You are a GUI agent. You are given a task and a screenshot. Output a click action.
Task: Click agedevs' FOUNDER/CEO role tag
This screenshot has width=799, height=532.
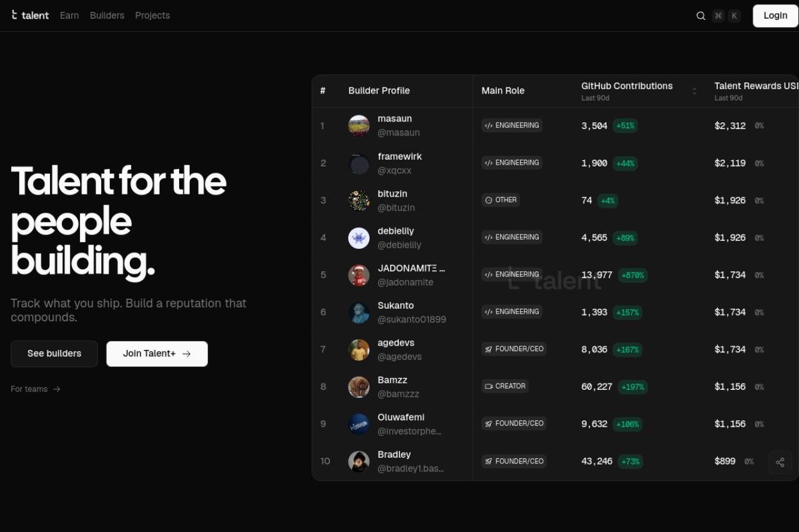[x=514, y=349]
